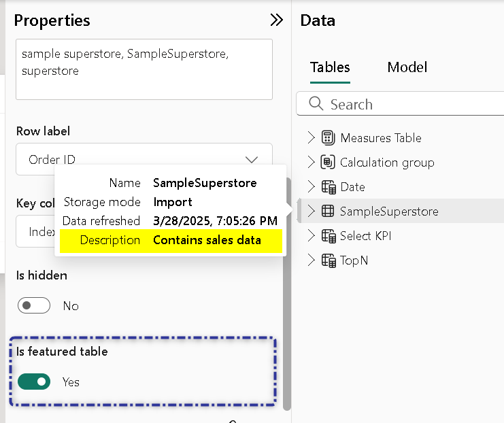504x423 pixels.
Task: Select SampleSuperstore table in the list
Action: tap(389, 211)
